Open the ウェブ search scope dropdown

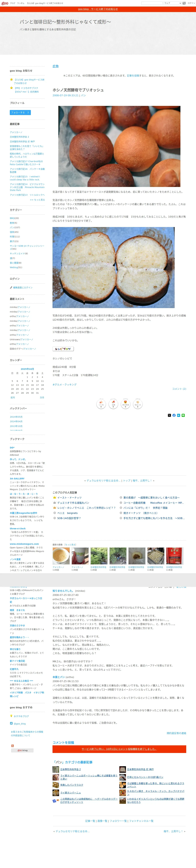pyautogui.click(x=172, y=3)
